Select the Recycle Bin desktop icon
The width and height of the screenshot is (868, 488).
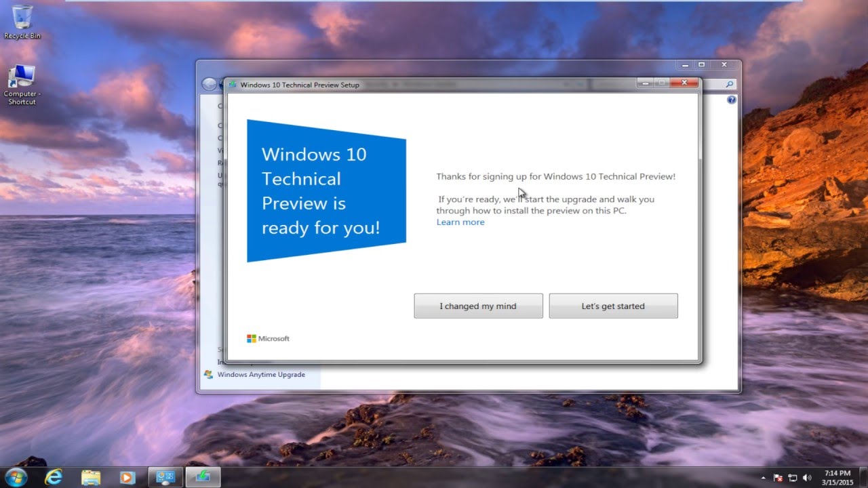pyautogui.click(x=22, y=22)
